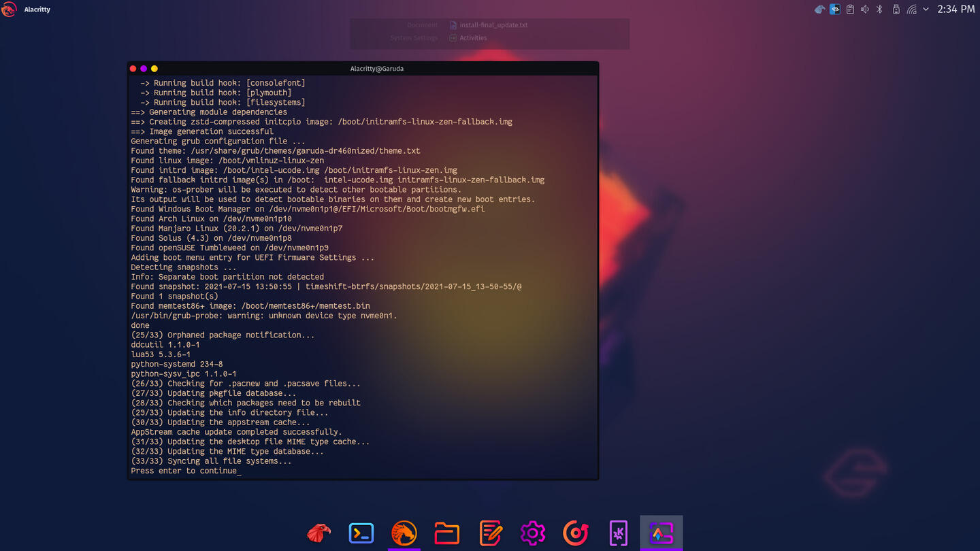980x551 pixels.
Task: Open the orange dragon icon in the dock
Action: 404,533
